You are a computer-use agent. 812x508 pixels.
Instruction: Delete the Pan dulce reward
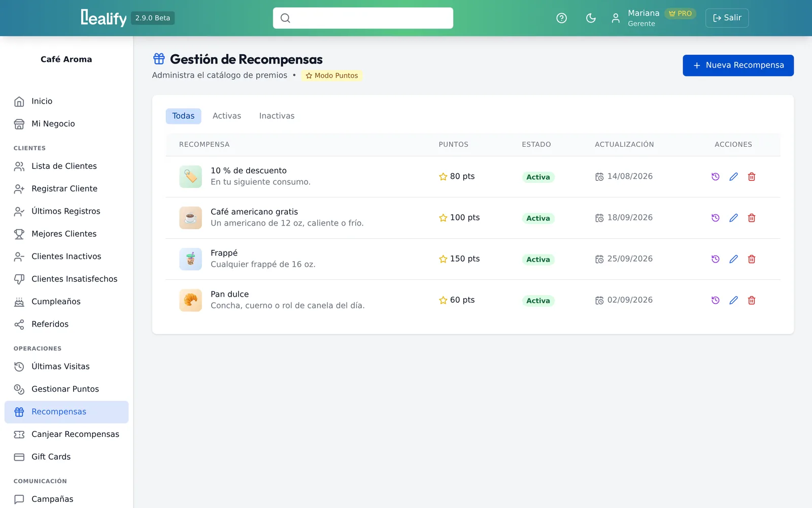(752, 300)
